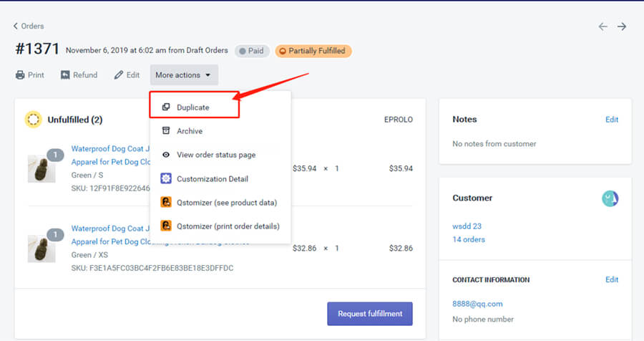Navigate to previous order arrow
644x341 pixels.
(602, 27)
